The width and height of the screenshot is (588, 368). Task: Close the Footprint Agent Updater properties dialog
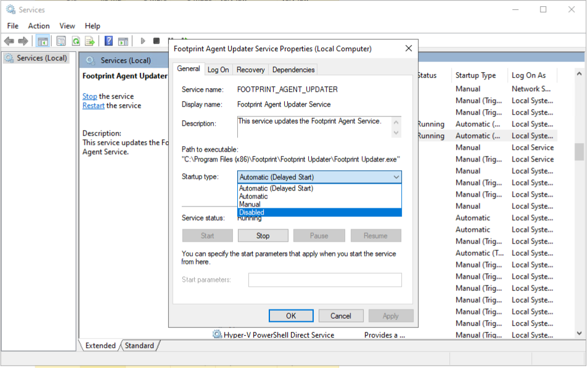(409, 49)
